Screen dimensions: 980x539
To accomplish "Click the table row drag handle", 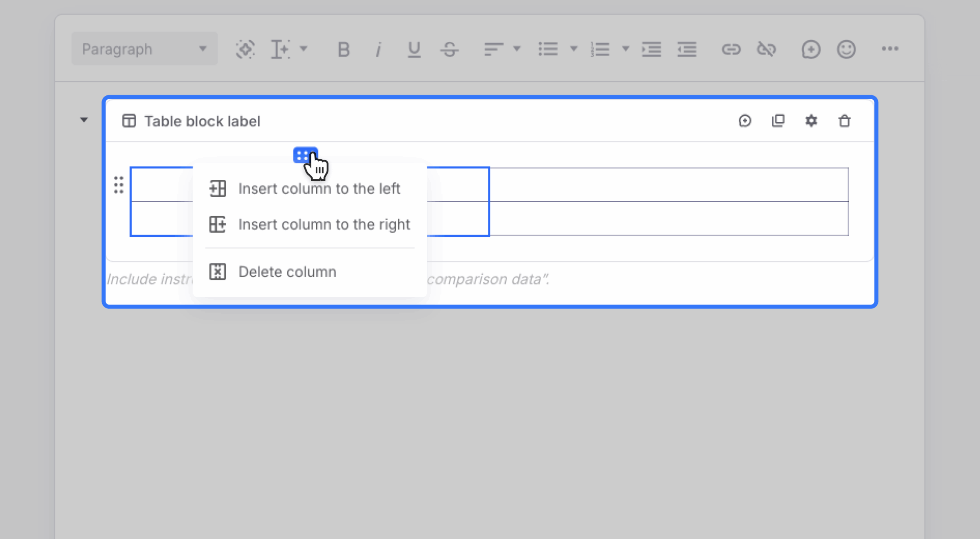I will (119, 185).
